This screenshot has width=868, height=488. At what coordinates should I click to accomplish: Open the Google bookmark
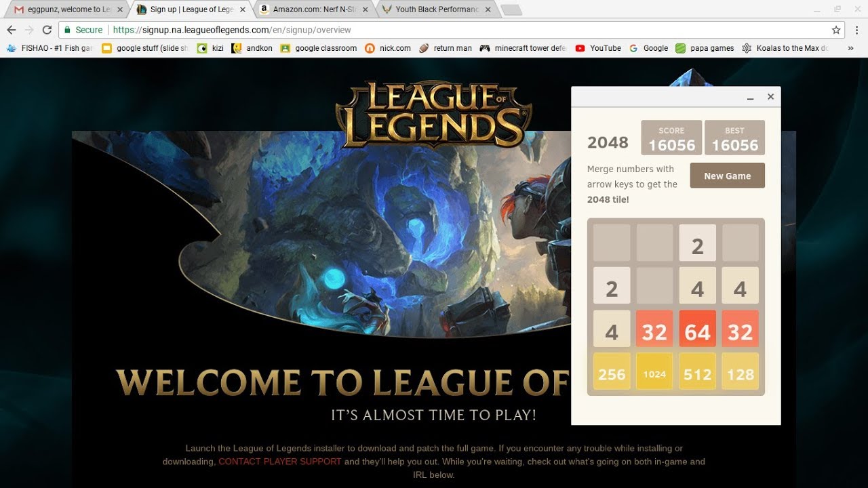coord(648,48)
